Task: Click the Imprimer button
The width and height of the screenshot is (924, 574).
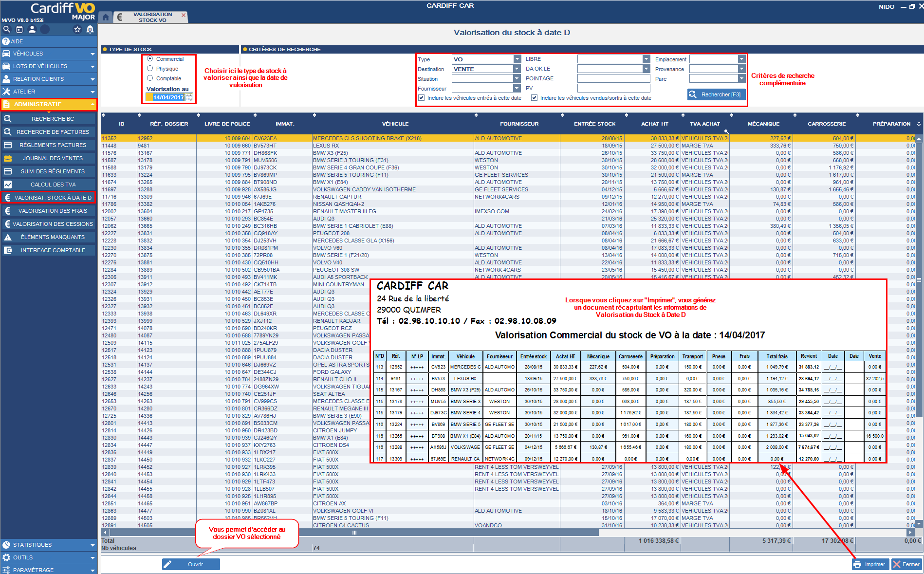Action: (870, 564)
